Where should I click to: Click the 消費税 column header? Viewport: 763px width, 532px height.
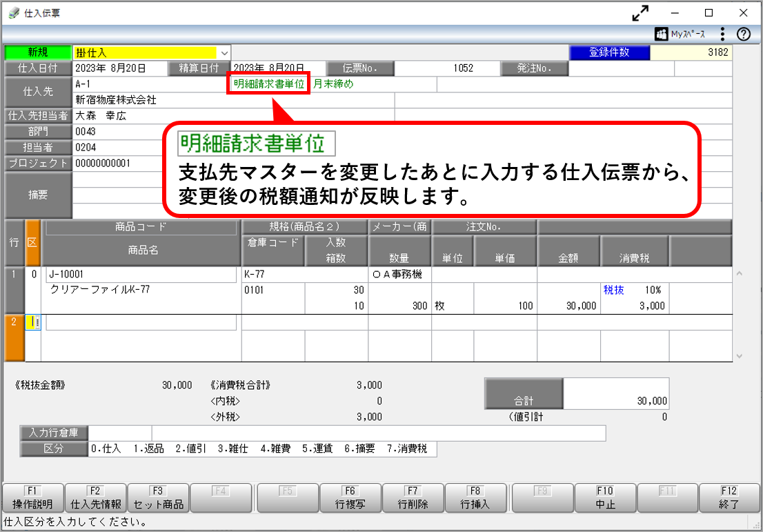pyautogui.click(x=635, y=251)
